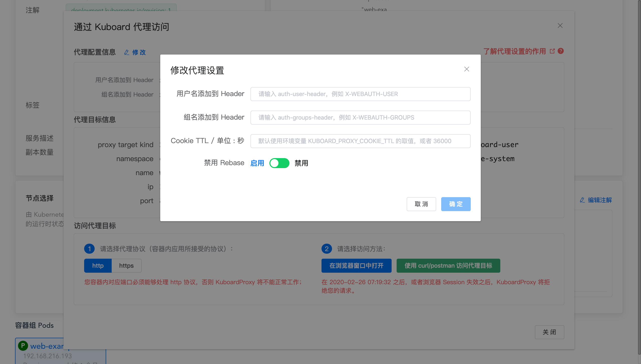The height and width of the screenshot is (364, 641).
Task: Close the 通过 Kuboard 代理访问 dialog with X icon
Action: click(560, 26)
